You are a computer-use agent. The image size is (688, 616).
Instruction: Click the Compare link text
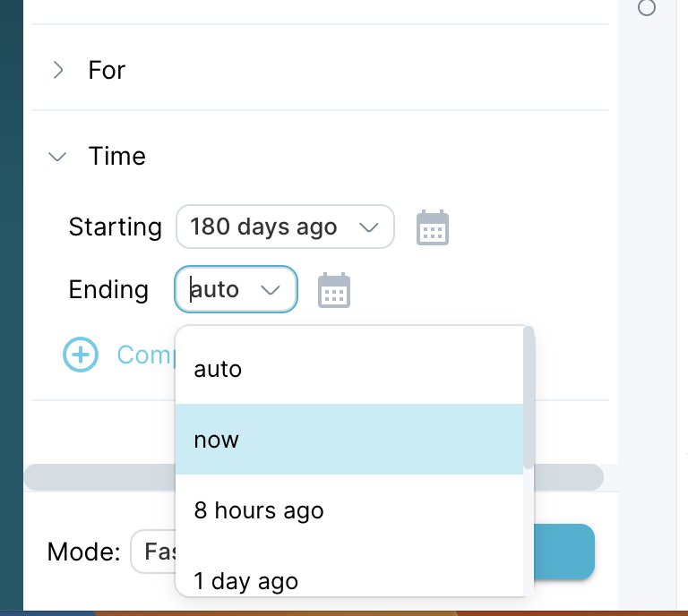146,355
